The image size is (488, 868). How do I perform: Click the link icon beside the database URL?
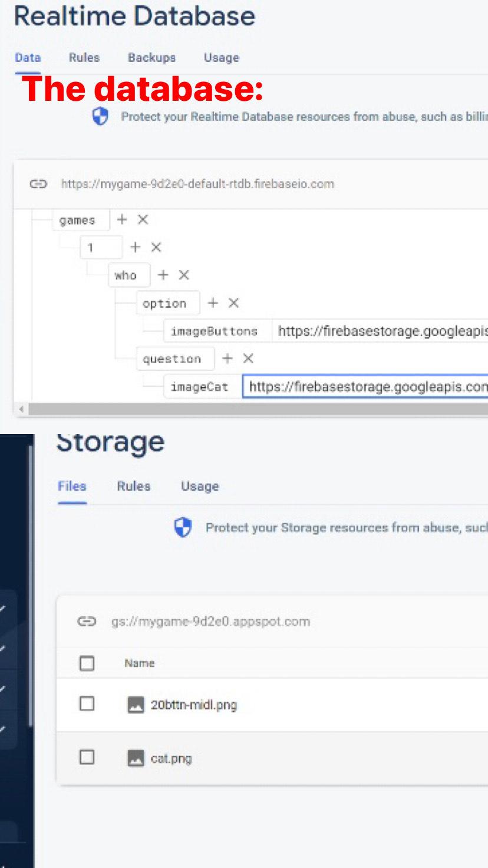pos(38,184)
